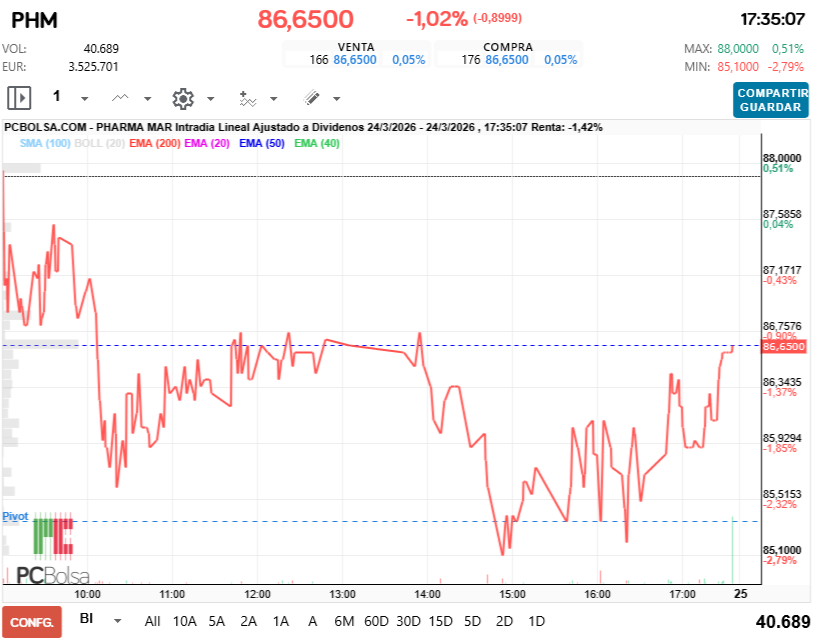Click the VENTA price 86,6500
This screenshot has width=824, height=643.
pos(355,60)
